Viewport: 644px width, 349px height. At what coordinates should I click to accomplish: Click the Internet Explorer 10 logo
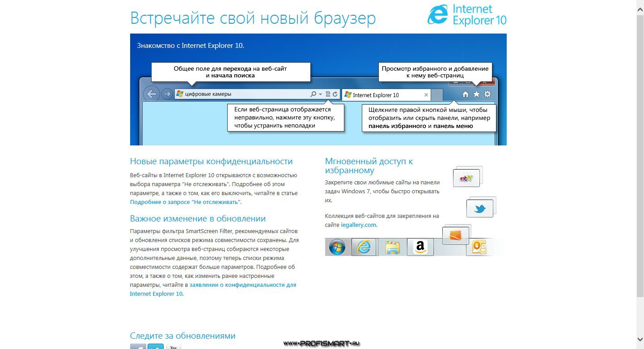pyautogui.click(x=467, y=15)
